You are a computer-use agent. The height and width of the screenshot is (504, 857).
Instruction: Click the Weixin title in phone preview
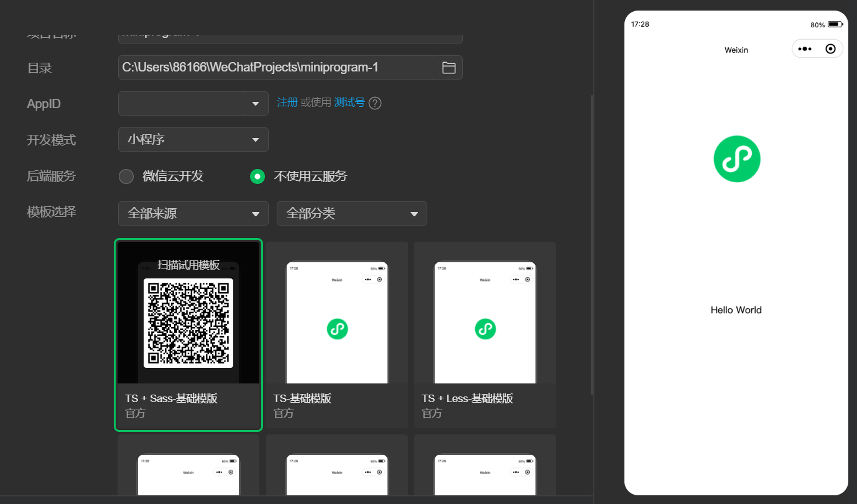[x=736, y=50]
